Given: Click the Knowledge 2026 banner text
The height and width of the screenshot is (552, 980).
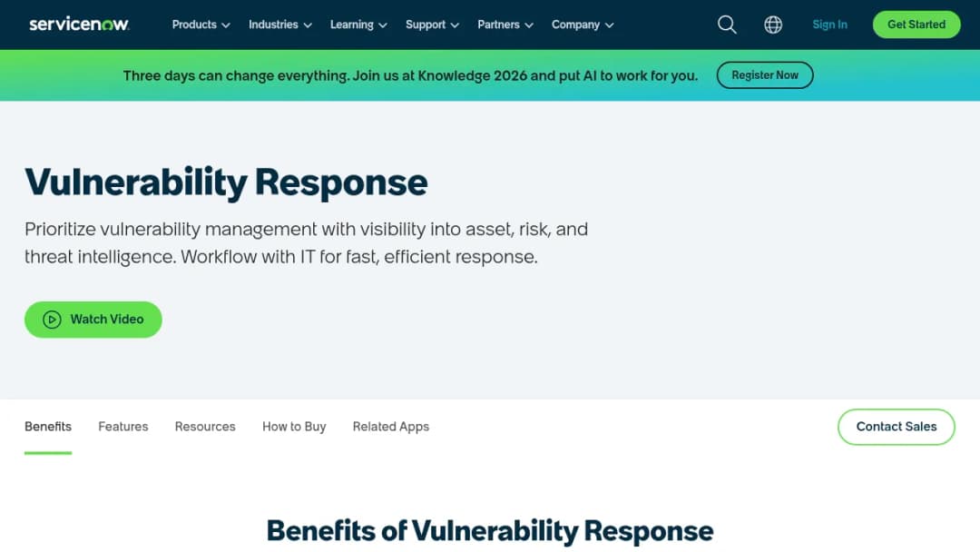Looking at the screenshot, I should (410, 75).
